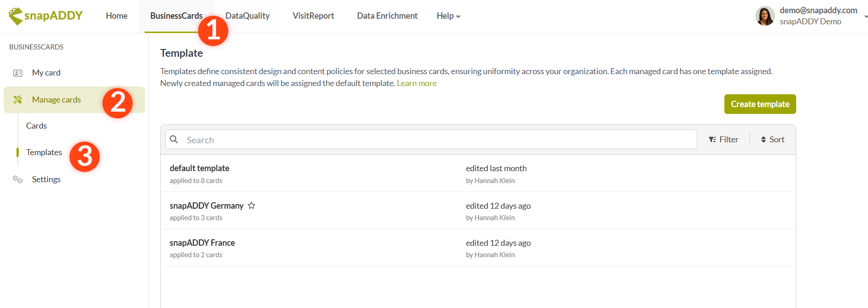
Task: Open the account dropdown arrow
Action: tap(865, 16)
